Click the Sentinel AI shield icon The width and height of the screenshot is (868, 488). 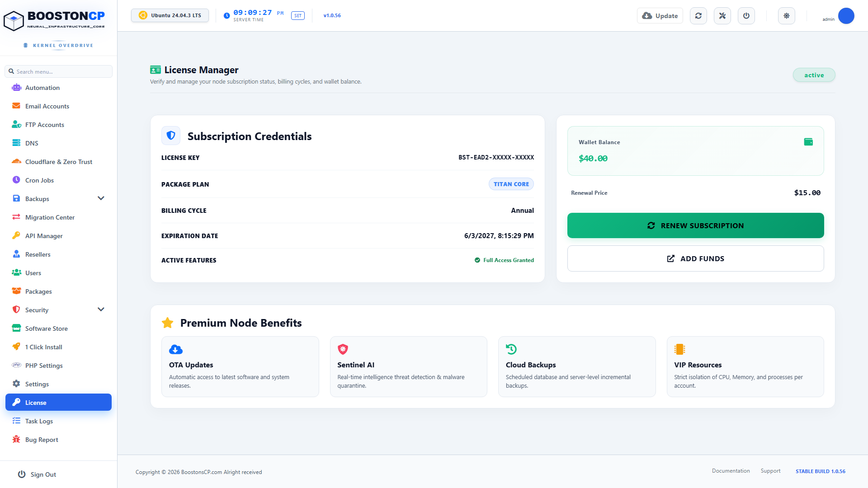tap(343, 349)
